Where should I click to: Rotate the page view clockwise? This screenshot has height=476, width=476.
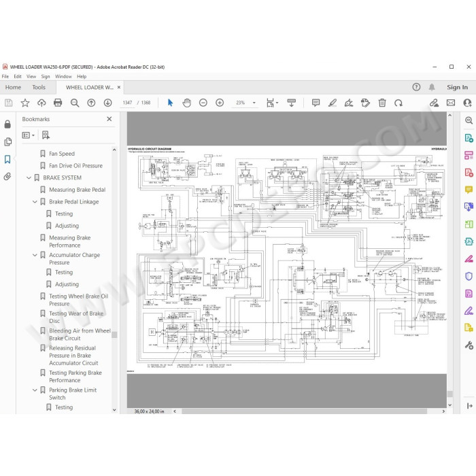pyautogui.click(x=398, y=103)
